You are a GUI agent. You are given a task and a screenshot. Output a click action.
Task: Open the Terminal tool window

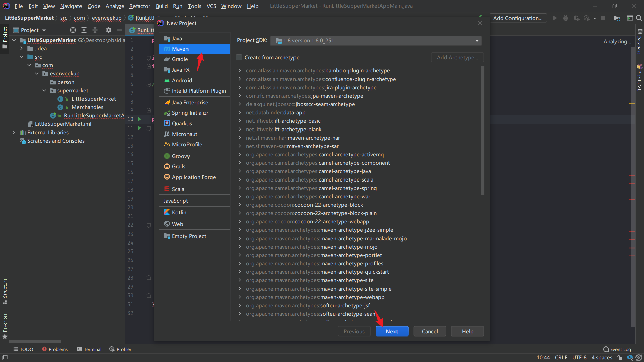pyautogui.click(x=89, y=349)
